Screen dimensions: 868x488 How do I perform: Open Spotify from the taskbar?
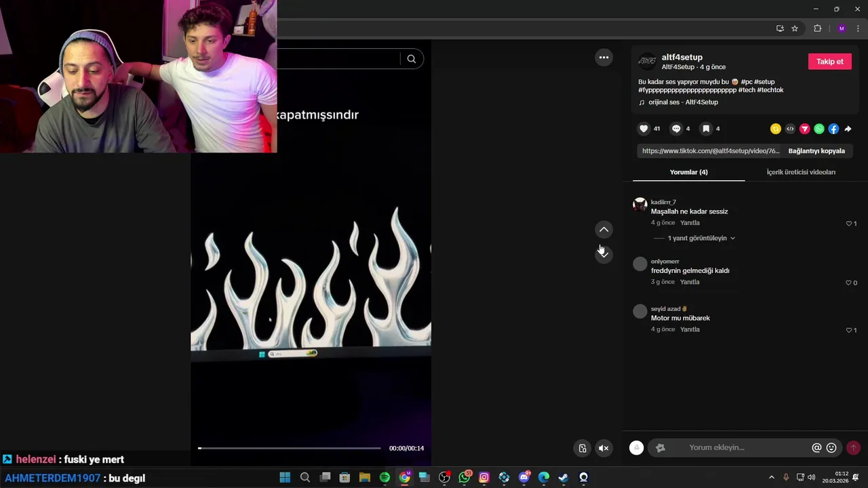tap(384, 477)
